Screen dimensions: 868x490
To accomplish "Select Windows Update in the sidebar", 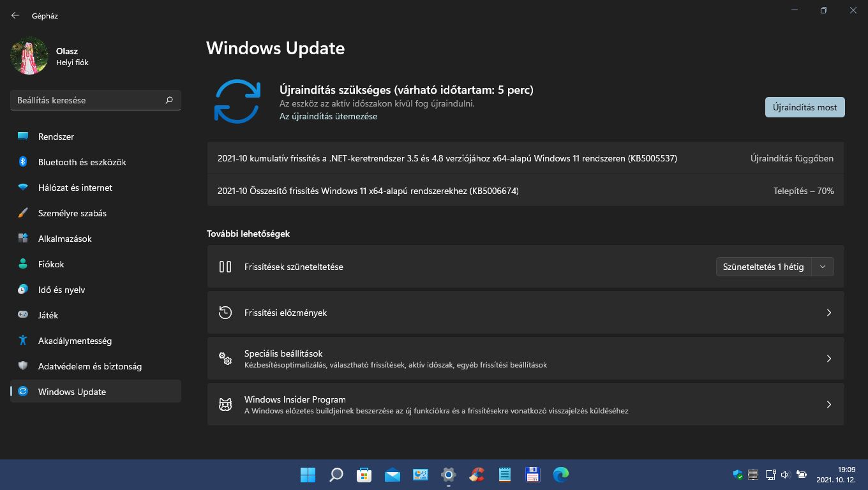I will pos(96,392).
